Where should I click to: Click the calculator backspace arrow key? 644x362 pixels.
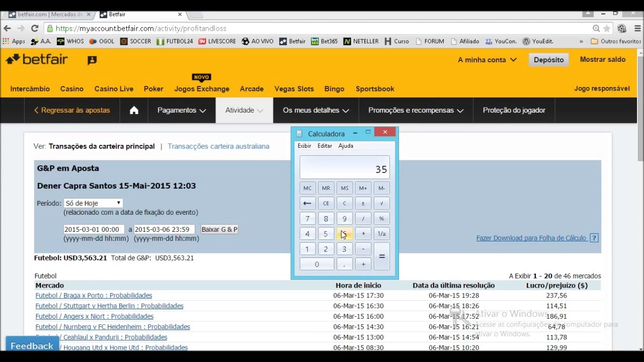pyautogui.click(x=307, y=203)
